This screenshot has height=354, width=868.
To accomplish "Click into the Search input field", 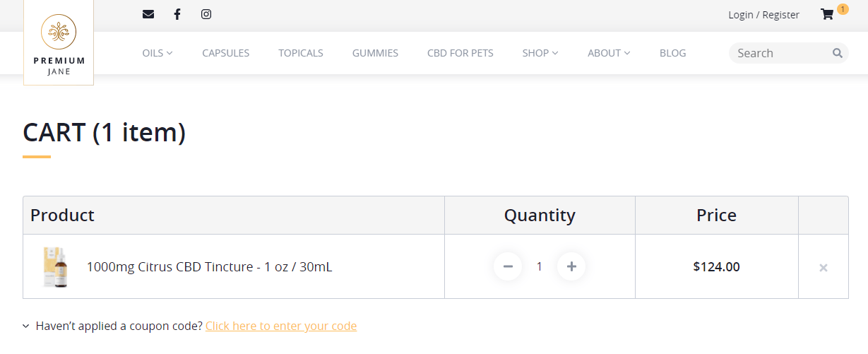I will tap(781, 53).
